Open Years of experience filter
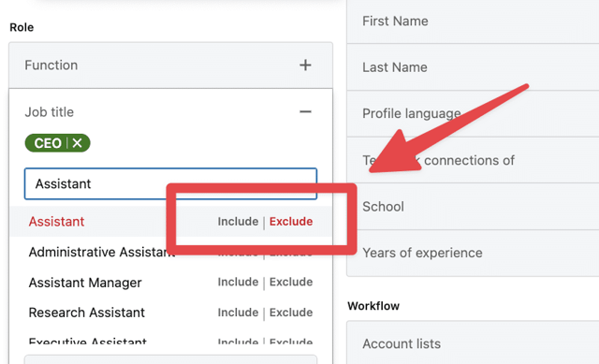The image size is (599, 364). tap(473, 253)
